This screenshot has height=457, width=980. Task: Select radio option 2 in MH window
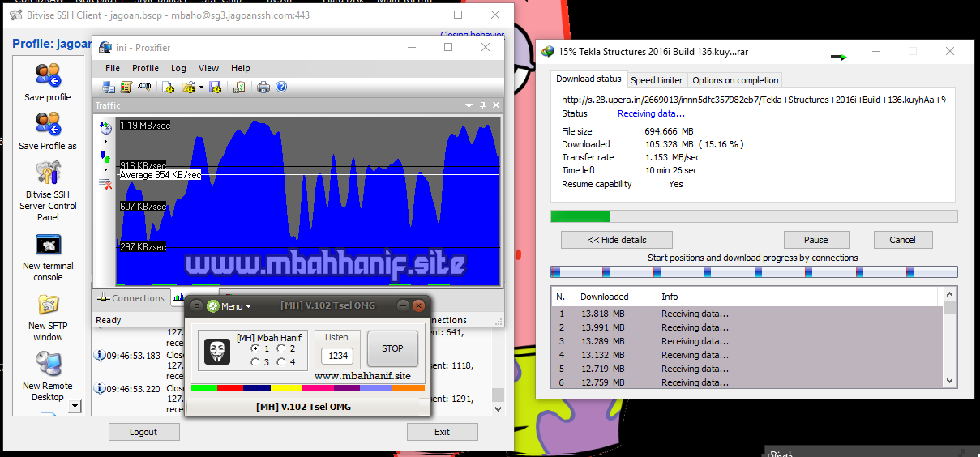click(x=281, y=348)
